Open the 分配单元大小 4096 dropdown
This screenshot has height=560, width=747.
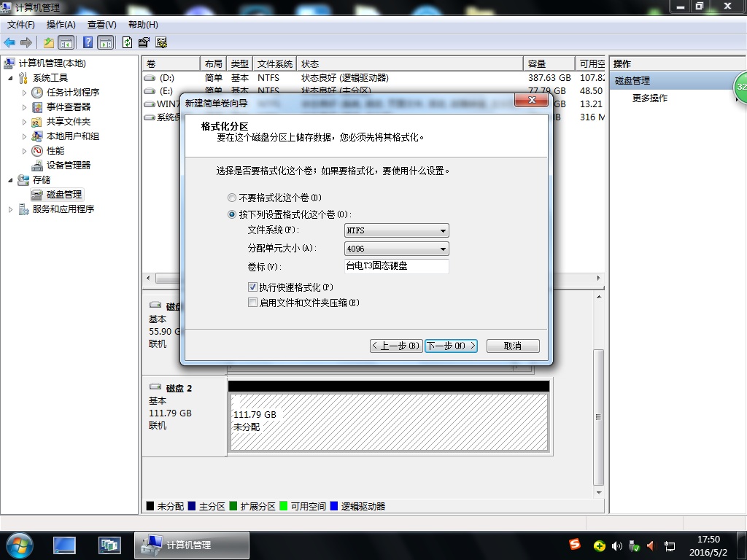point(396,249)
